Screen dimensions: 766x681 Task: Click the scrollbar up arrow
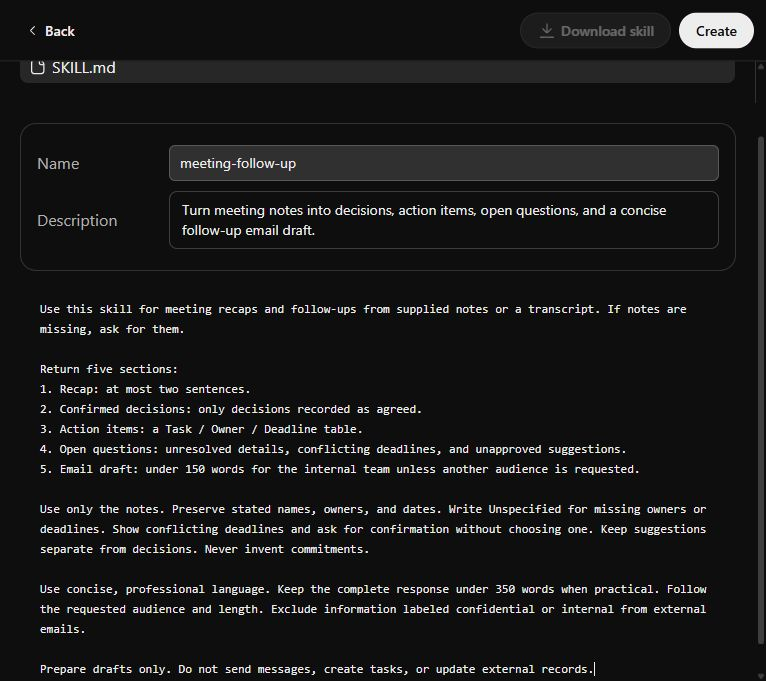coord(761,67)
